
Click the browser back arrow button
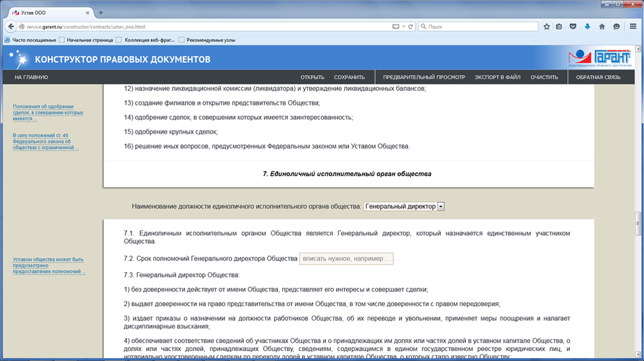(x=11, y=27)
